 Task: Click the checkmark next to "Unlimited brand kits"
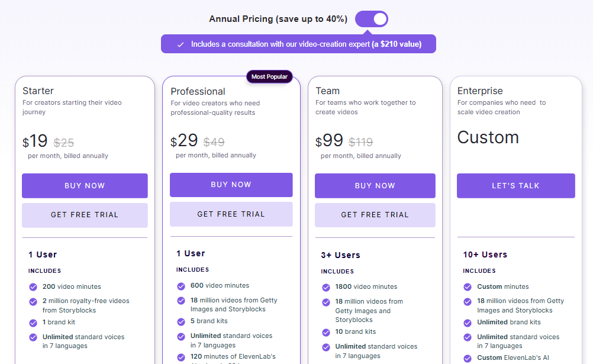(469, 323)
